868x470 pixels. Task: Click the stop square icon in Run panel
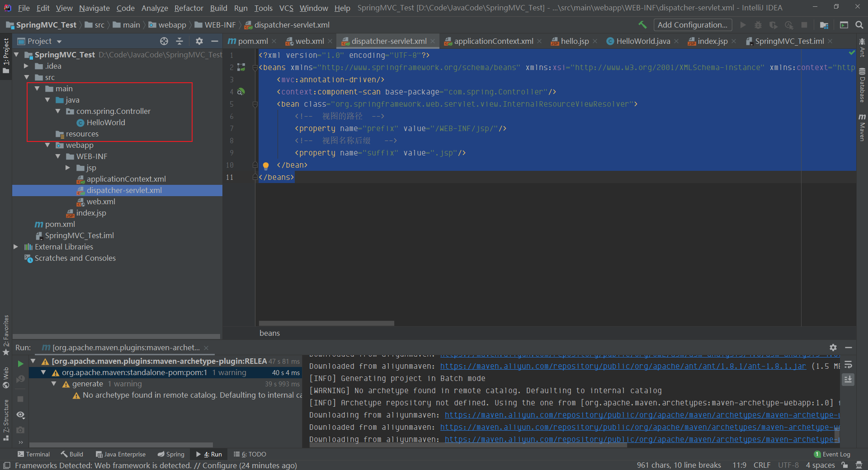click(x=20, y=399)
